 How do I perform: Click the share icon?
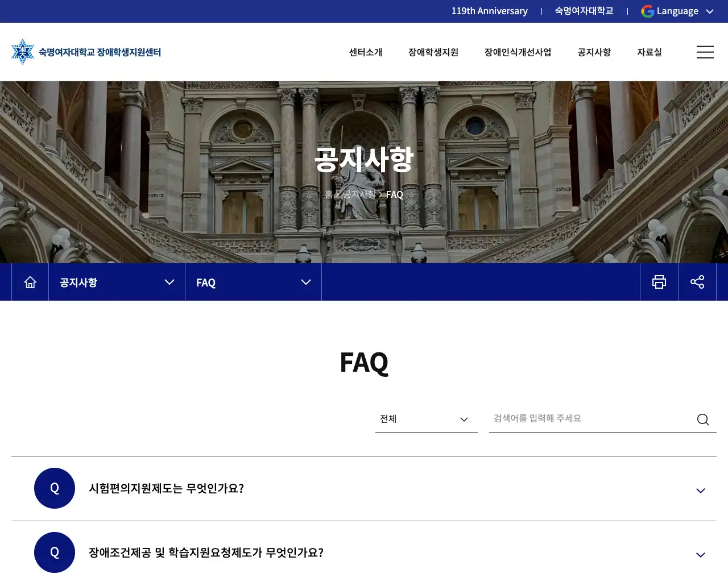(697, 282)
